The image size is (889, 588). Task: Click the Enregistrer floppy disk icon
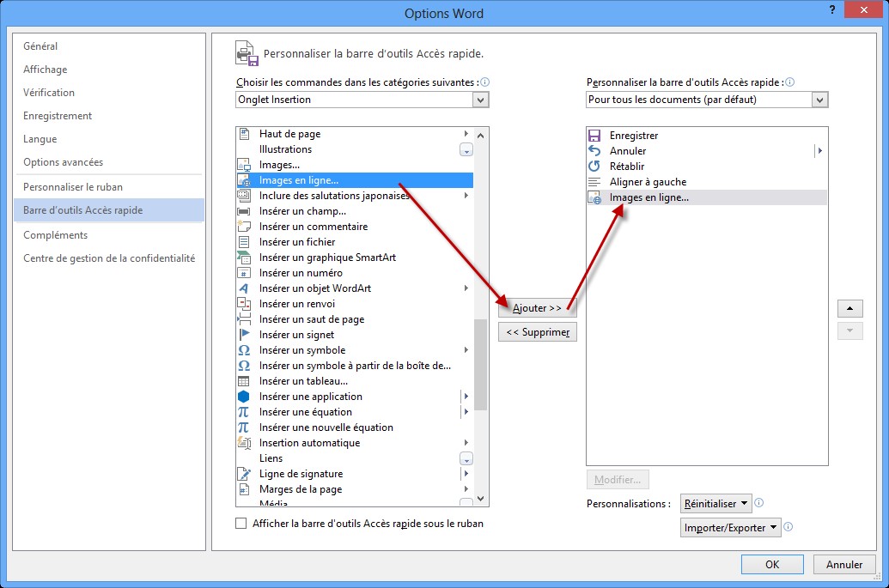pyautogui.click(x=594, y=136)
